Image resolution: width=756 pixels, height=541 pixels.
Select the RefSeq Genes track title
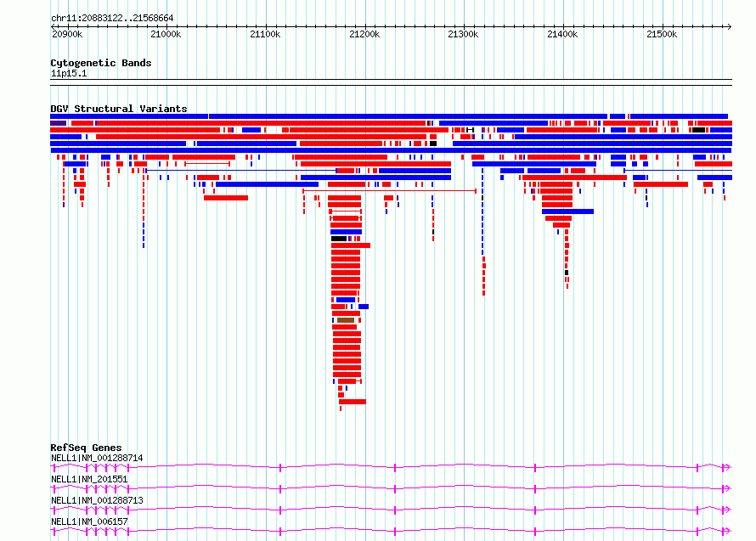[86, 448]
